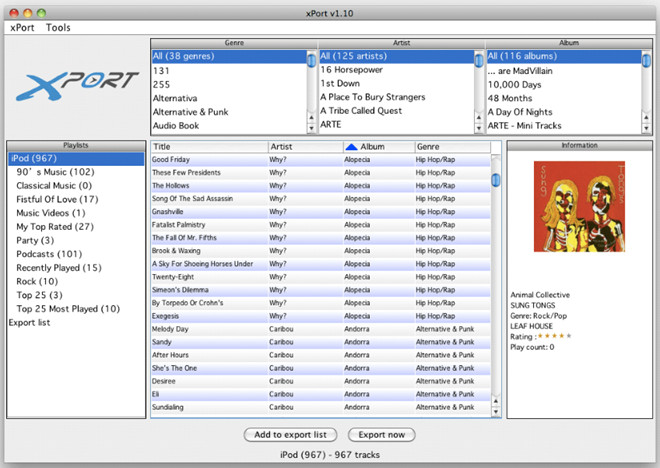Sort tracks by the Artist column header
Screen dimensions: 660x468
click(305, 147)
